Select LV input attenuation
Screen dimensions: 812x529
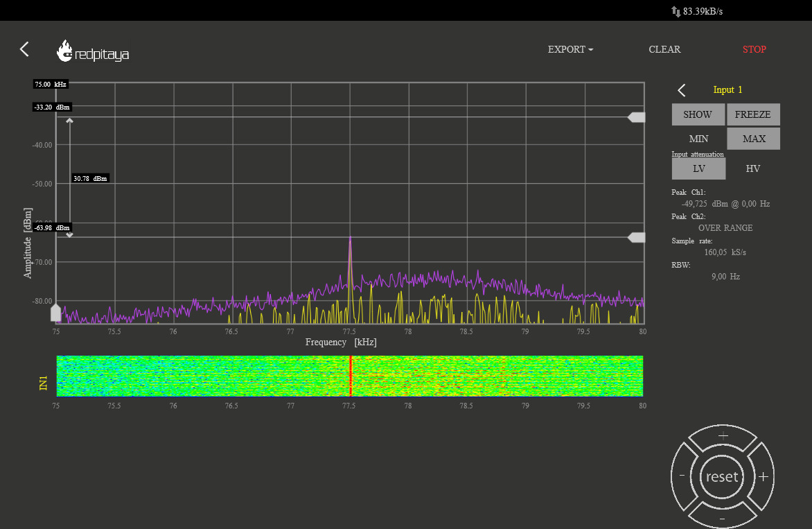tap(698, 168)
